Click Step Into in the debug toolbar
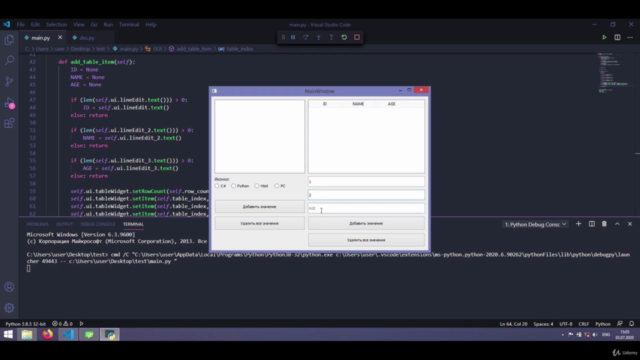The width and height of the screenshot is (640, 360). pos(318,37)
